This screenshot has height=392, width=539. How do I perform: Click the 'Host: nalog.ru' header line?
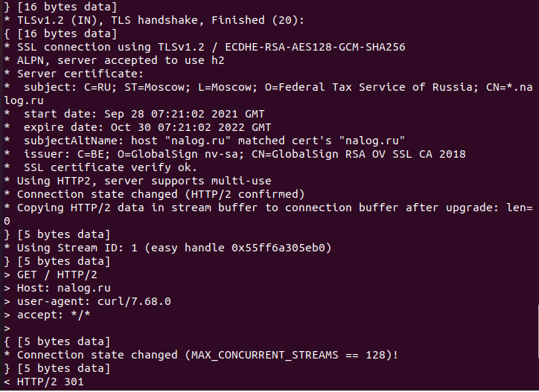click(57, 288)
